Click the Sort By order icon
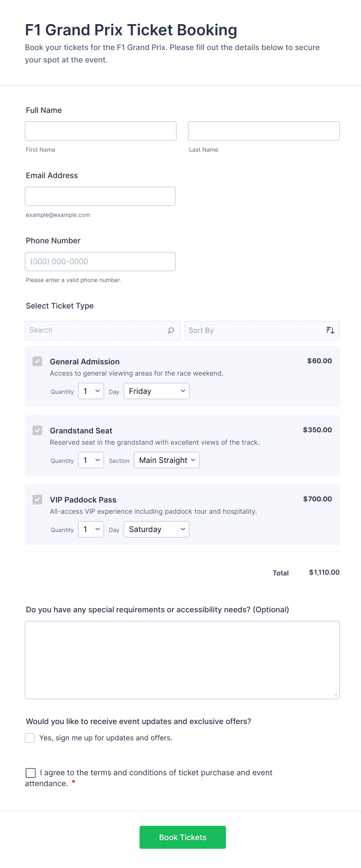This screenshot has width=361, height=868. pyautogui.click(x=330, y=331)
